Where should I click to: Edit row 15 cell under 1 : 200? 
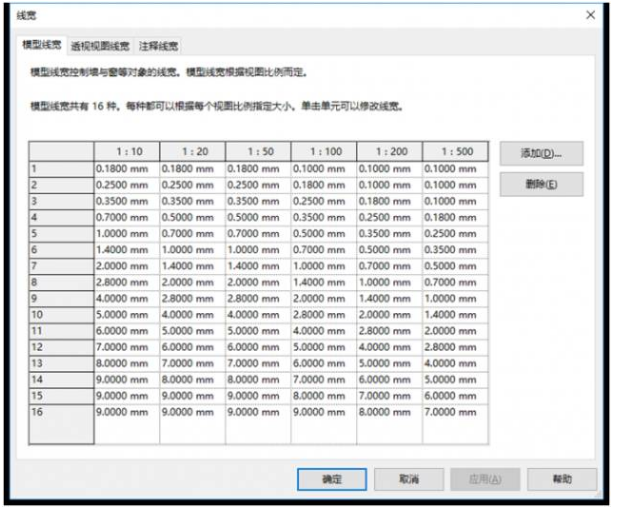tap(390, 396)
